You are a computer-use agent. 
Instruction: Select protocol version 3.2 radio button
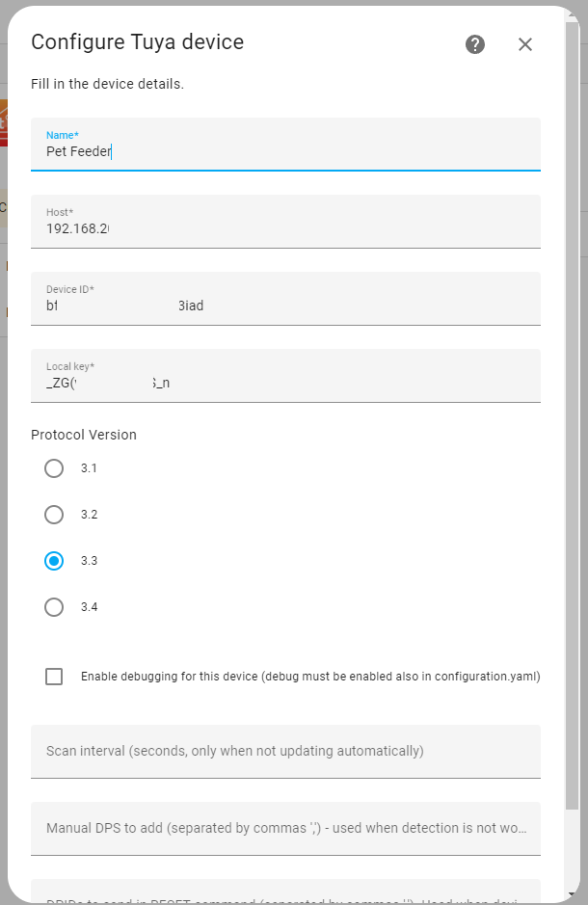coord(54,515)
